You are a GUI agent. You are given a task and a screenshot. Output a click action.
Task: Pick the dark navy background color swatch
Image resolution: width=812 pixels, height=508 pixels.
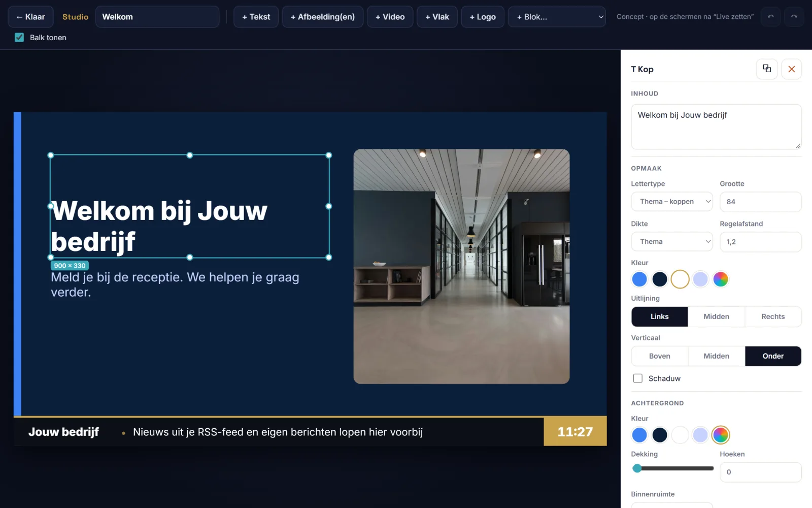point(660,435)
